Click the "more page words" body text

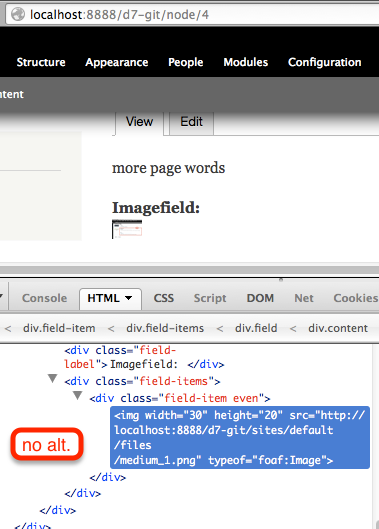168,168
